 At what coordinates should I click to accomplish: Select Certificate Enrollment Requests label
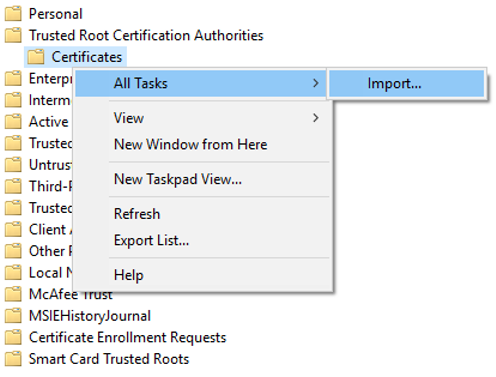click(x=128, y=337)
